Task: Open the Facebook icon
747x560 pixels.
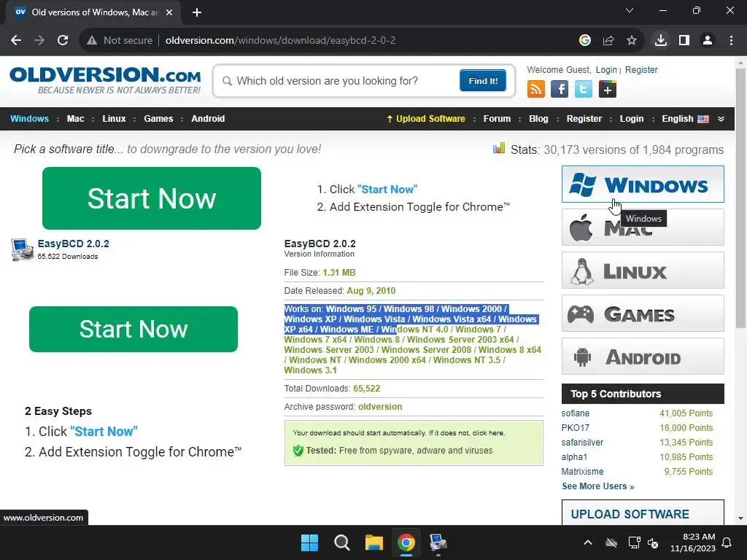Action: [x=560, y=89]
